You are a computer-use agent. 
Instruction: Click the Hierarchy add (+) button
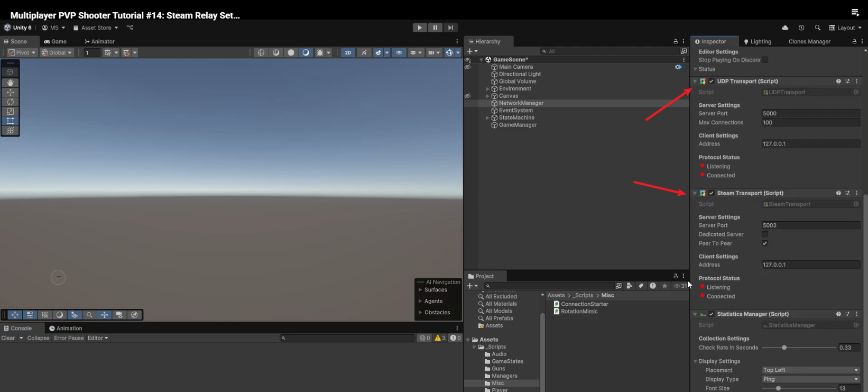(472, 51)
